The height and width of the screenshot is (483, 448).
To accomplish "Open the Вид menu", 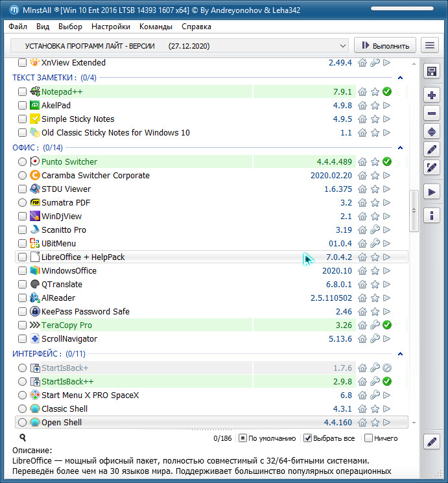I will point(43,27).
